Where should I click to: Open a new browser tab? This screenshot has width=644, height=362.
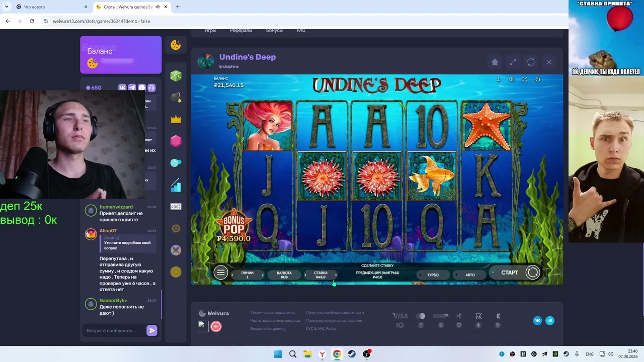tap(178, 7)
